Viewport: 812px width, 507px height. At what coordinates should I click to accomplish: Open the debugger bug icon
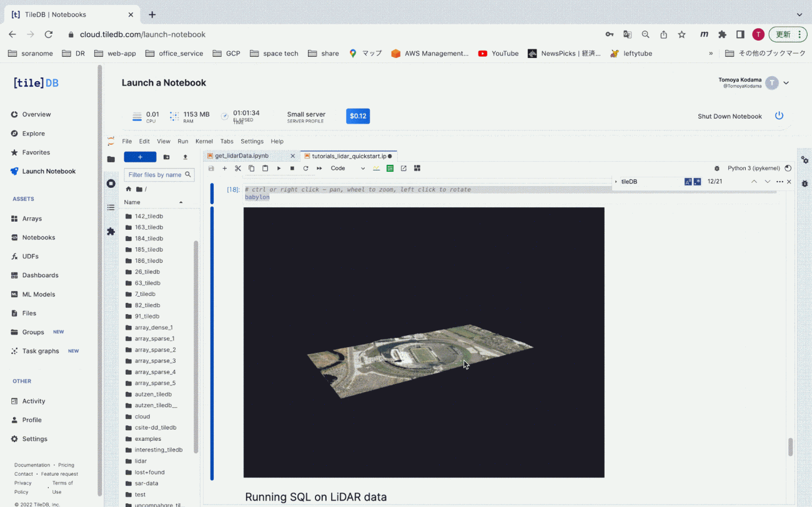click(717, 168)
